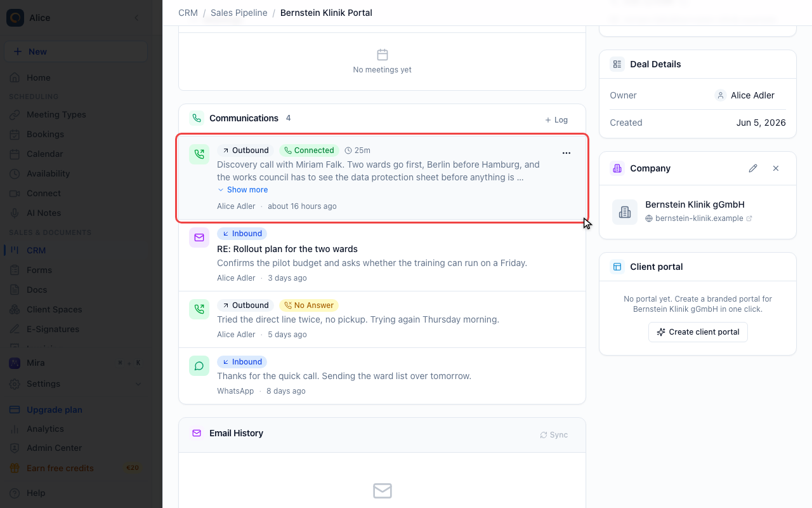Click the Mira assistant icon
This screenshot has height=508, width=812.
[15, 363]
